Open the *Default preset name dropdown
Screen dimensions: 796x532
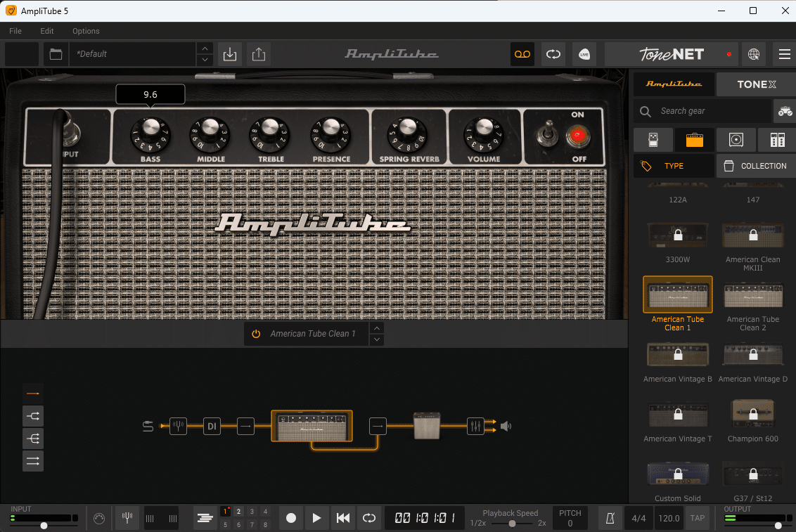point(133,54)
